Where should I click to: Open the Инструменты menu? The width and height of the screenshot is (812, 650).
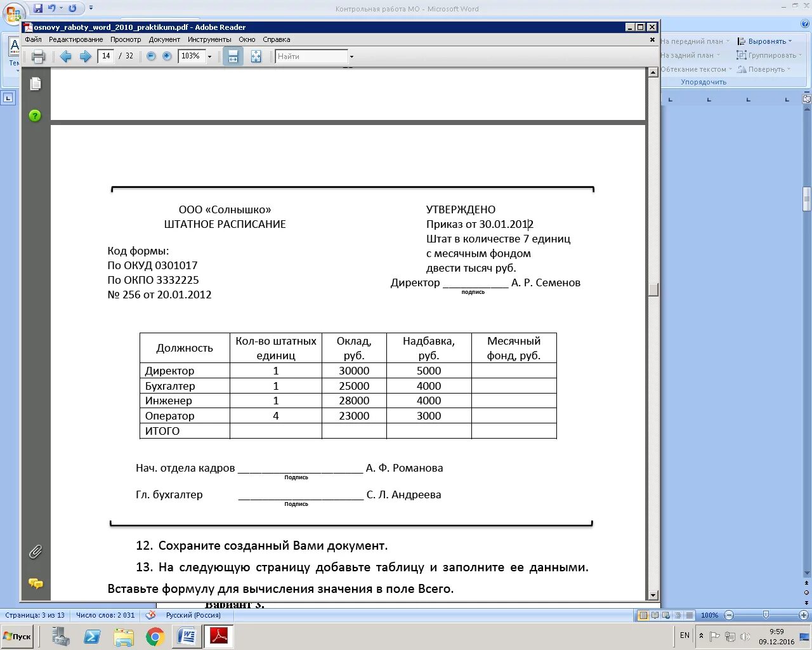tap(209, 39)
